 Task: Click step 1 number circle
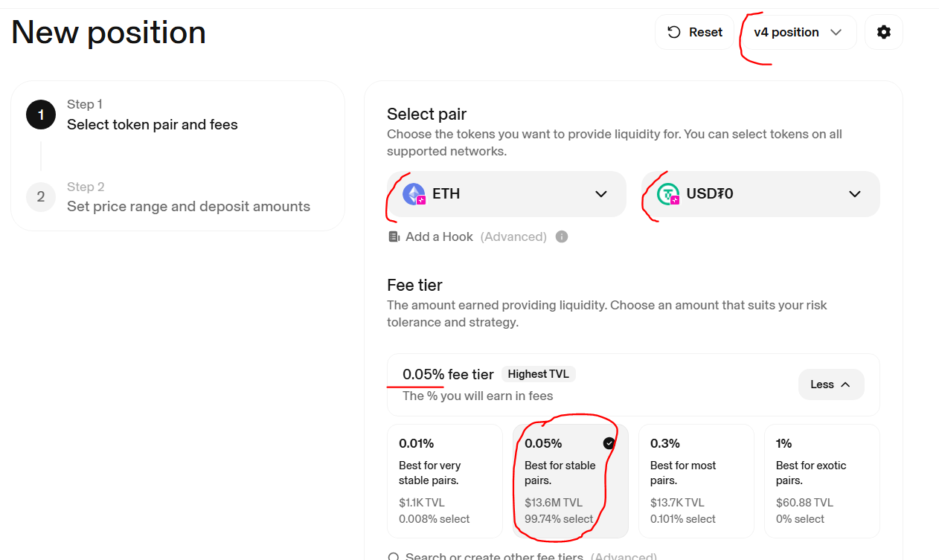click(41, 115)
